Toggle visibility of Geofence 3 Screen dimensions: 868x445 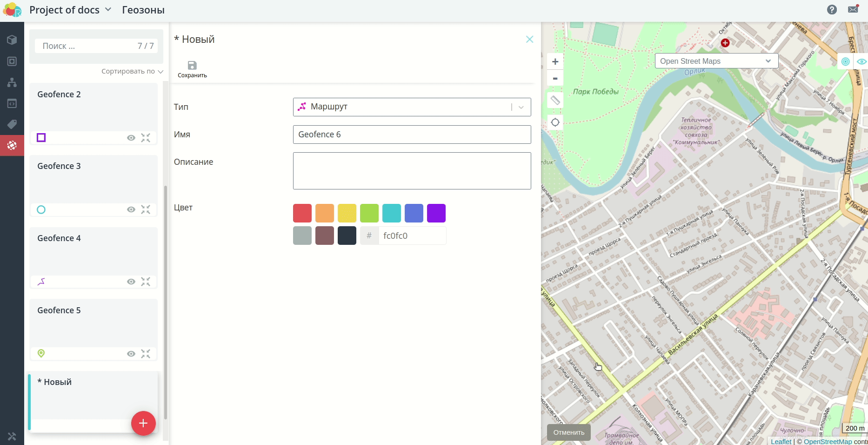pos(131,209)
